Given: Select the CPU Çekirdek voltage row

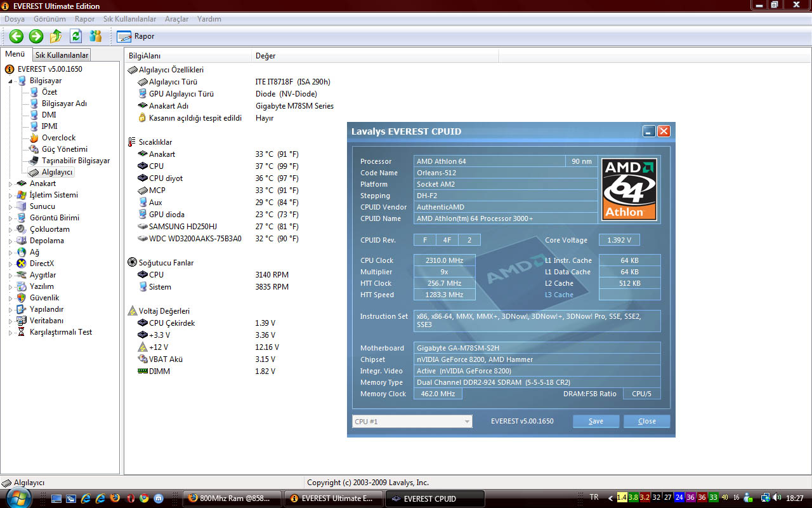Looking at the screenshot, I should tap(207, 323).
